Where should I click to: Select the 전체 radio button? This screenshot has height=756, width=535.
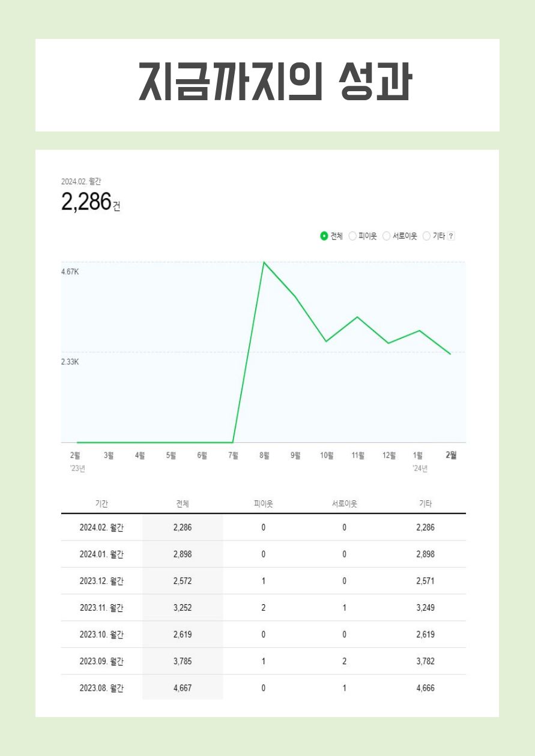pyautogui.click(x=324, y=236)
